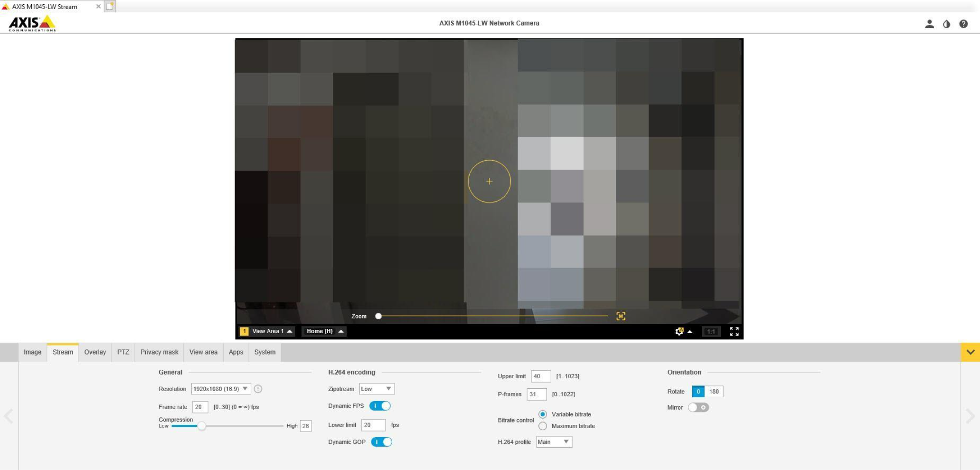
Task: Toggle Dynamic FPS switch
Action: [380, 406]
